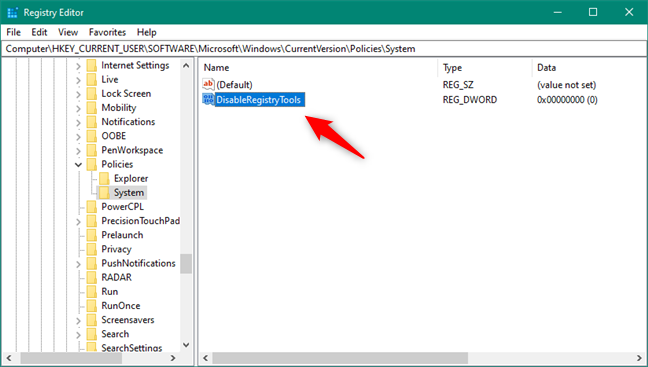Click the RADAR folder icon
The width and height of the screenshot is (648, 367).
coord(92,277)
